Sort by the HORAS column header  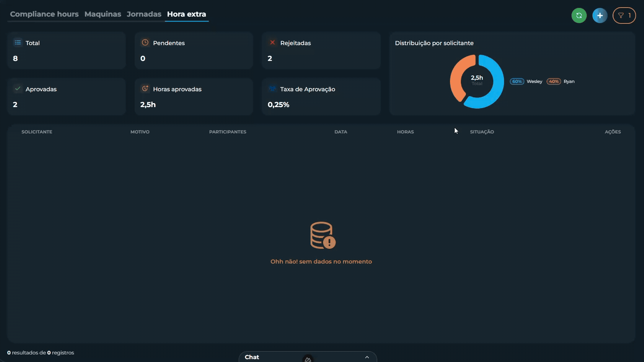point(405,132)
